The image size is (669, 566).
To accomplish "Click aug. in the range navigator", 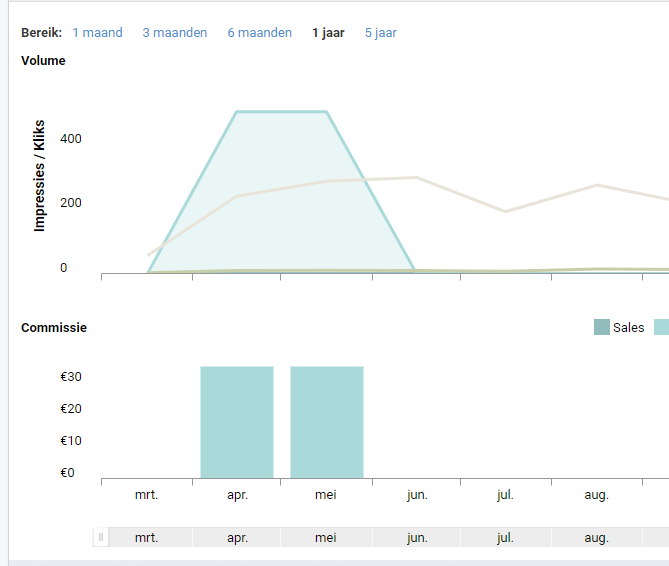I will 596,537.
